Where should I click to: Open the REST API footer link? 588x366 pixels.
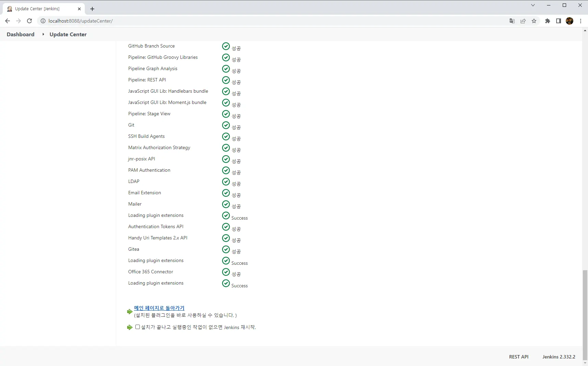pos(519,357)
